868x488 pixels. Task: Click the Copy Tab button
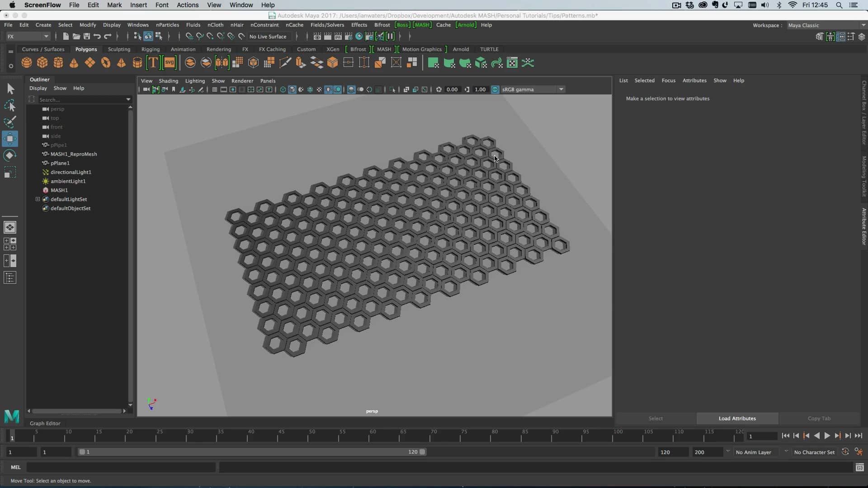click(819, 418)
